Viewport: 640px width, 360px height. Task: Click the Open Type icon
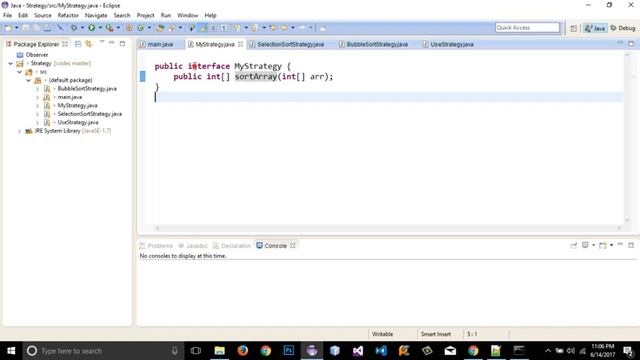pyautogui.click(x=160, y=28)
